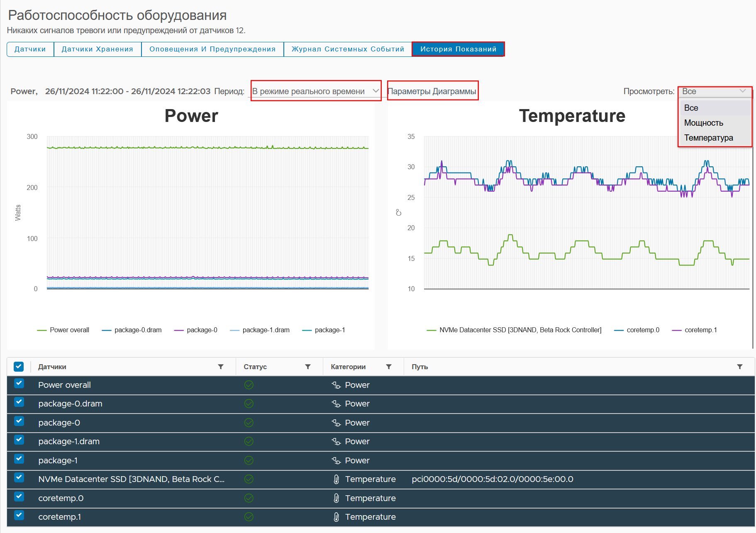Image resolution: width=756 pixels, height=533 pixels.
Task: Click power category icon in Power overall row
Action: [x=336, y=385]
